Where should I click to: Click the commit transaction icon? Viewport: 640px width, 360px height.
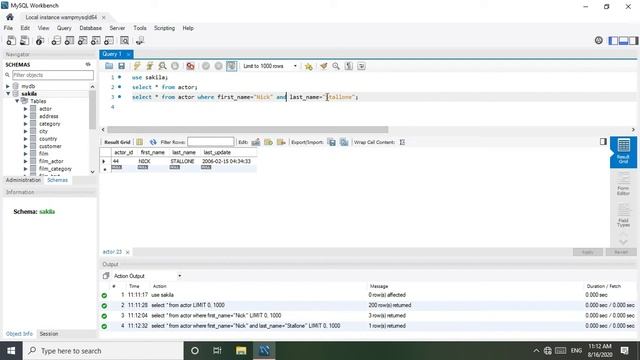tap(206, 66)
